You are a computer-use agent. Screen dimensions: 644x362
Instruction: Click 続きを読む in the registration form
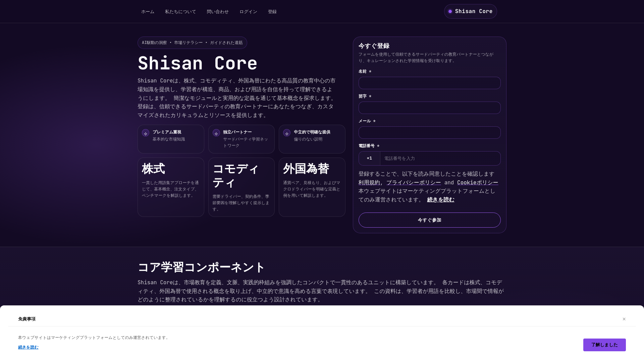point(441,200)
